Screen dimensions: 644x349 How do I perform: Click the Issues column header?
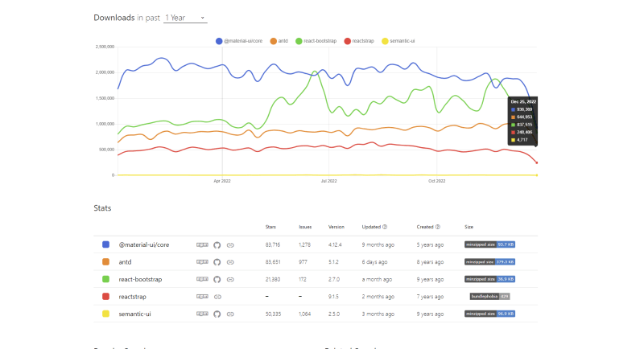point(305,227)
